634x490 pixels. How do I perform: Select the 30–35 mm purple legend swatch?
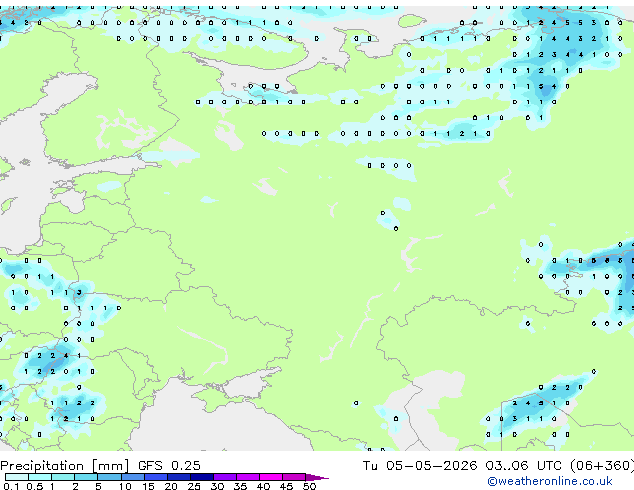[225, 477]
